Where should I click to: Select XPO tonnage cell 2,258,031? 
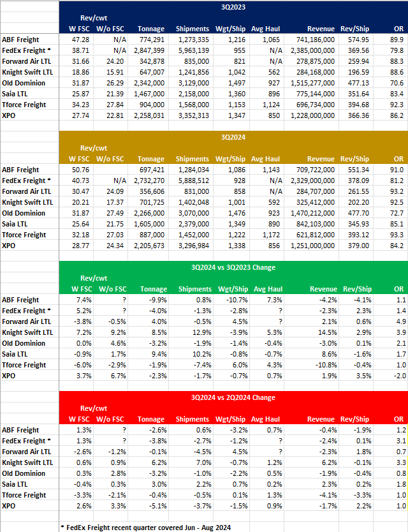pos(149,115)
